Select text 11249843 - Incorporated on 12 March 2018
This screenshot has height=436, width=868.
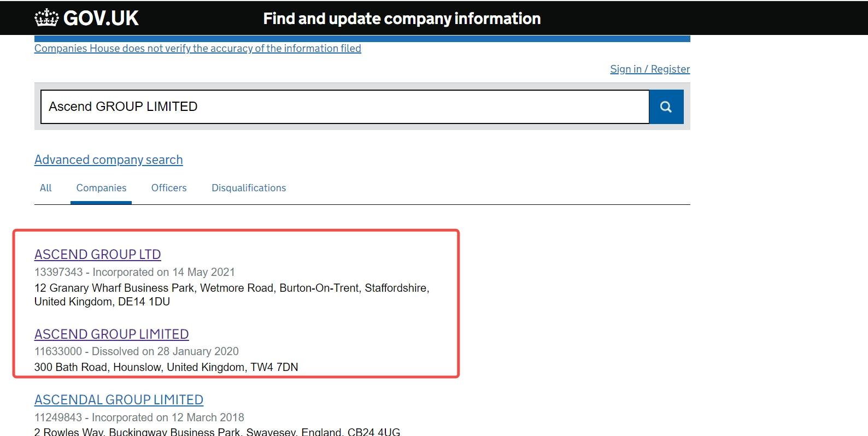(x=139, y=417)
